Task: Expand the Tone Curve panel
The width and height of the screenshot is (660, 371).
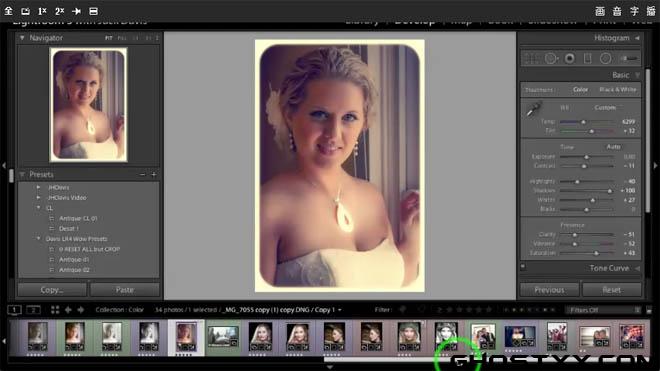Action: pyautogui.click(x=637, y=268)
